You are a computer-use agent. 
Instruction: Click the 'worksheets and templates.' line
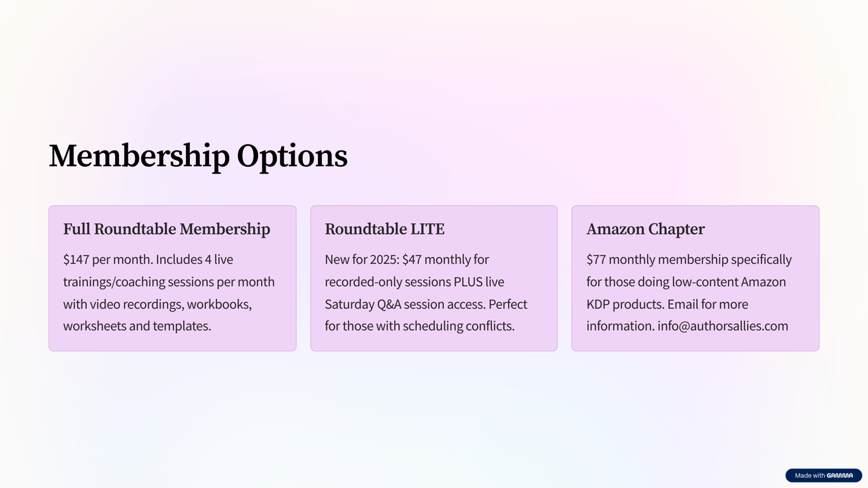(137, 326)
